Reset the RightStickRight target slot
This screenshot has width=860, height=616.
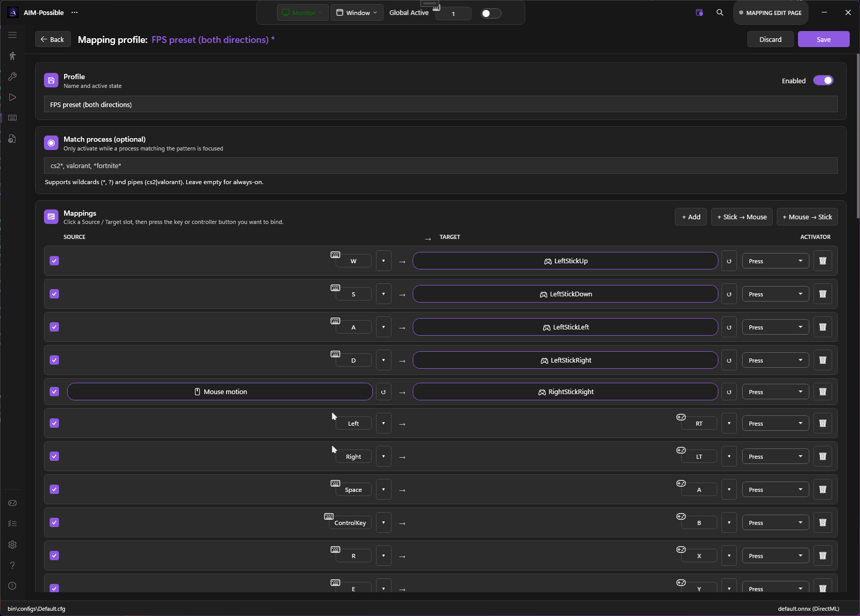pyautogui.click(x=729, y=392)
